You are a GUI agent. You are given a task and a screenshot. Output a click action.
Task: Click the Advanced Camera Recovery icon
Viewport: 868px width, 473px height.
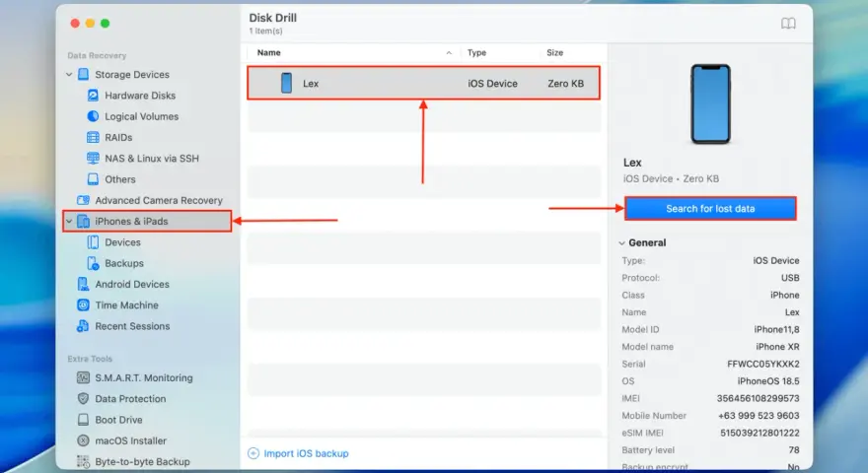(83, 200)
